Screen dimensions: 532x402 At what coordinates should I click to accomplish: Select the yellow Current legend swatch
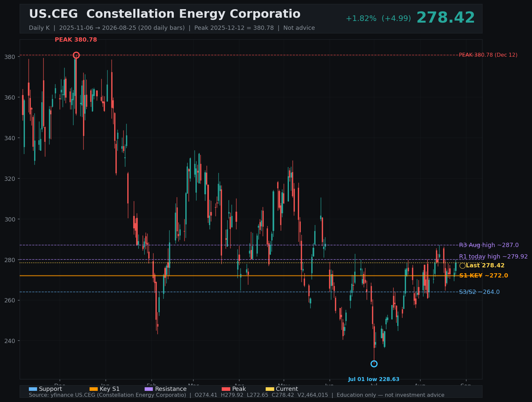click(270, 389)
